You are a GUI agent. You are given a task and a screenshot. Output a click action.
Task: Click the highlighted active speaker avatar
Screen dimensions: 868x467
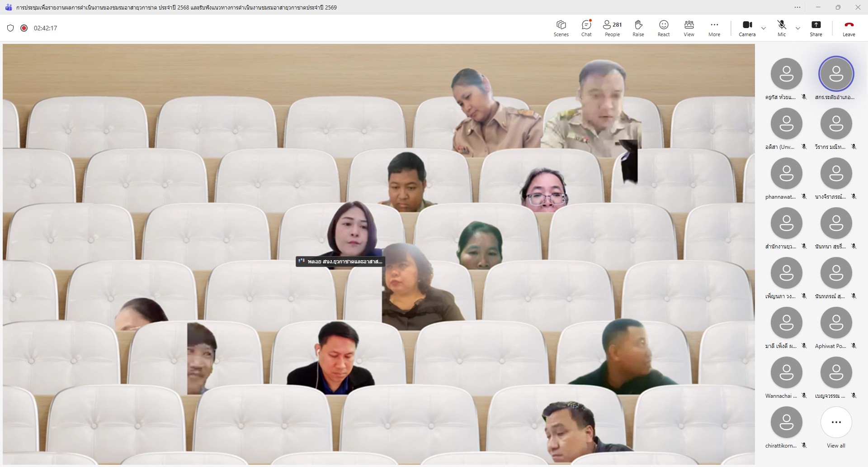836,74
